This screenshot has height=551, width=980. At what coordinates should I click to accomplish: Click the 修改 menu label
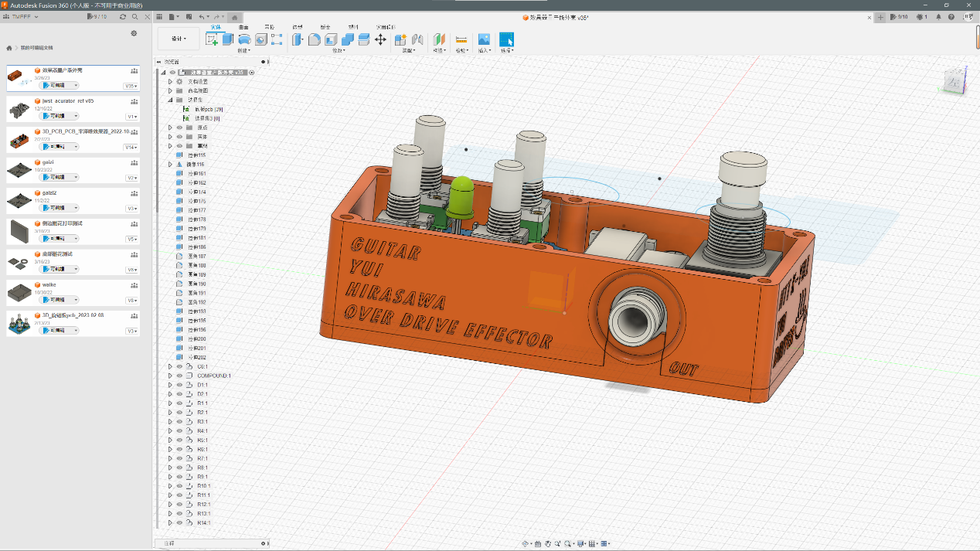pyautogui.click(x=339, y=51)
